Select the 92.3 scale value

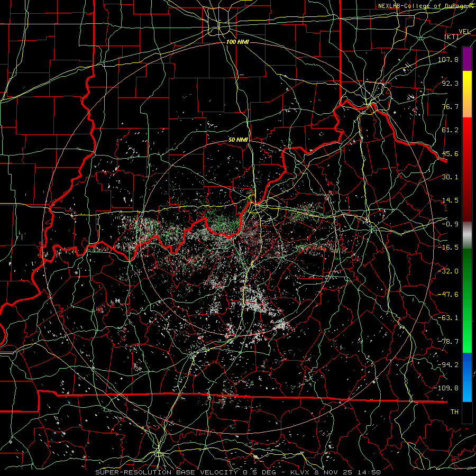(x=450, y=83)
